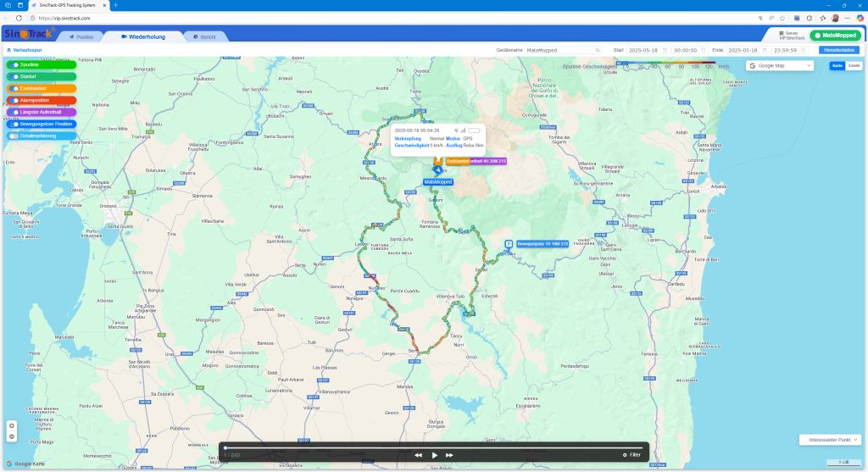This screenshot has height=472, width=868.
Task: Click the zoom-in map control
Action: coord(12,425)
